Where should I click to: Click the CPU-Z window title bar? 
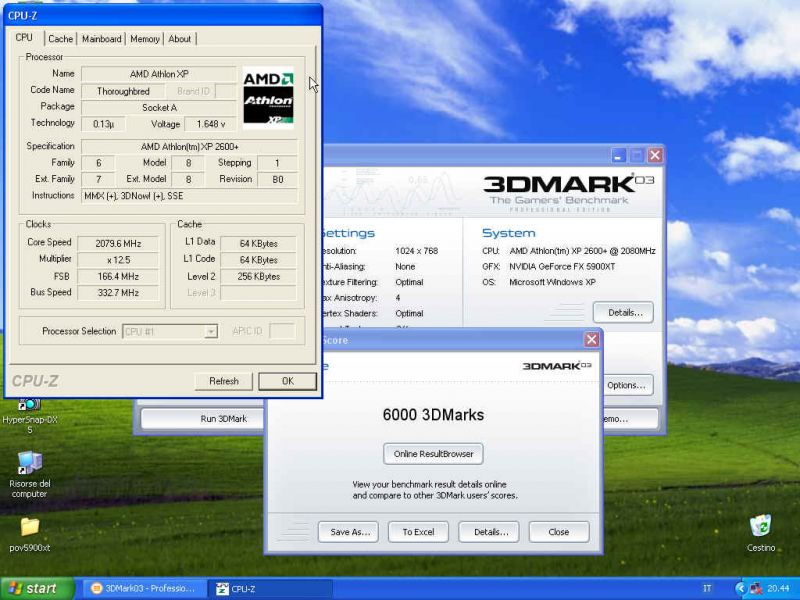[163, 15]
